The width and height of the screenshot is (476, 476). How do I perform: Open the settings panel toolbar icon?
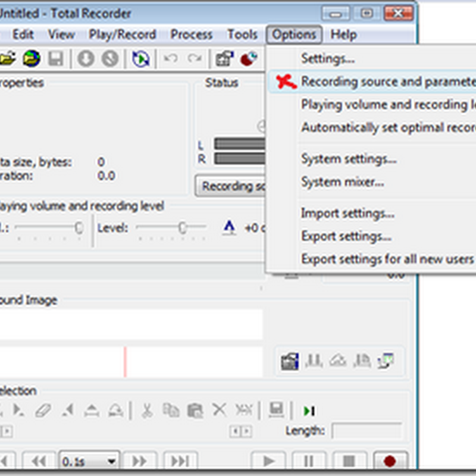(x=224, y=58)
